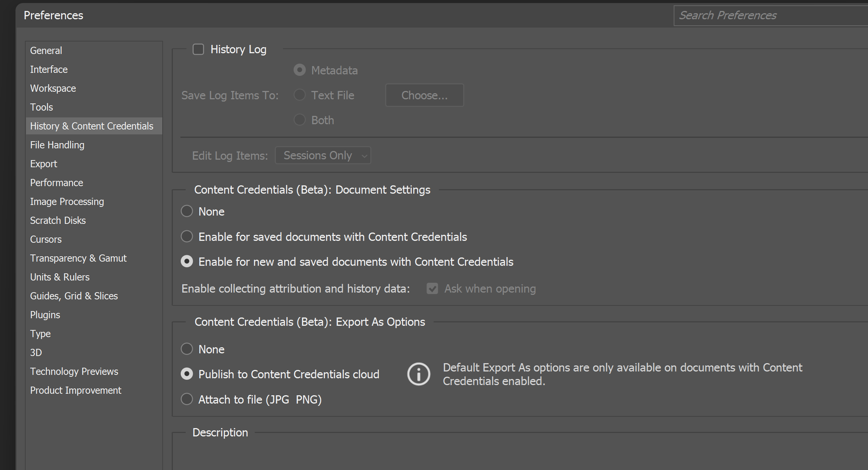Screen dimensions: 868x470
Task: Choose Both for Save Log Items To
Action: tap(299, 120)
